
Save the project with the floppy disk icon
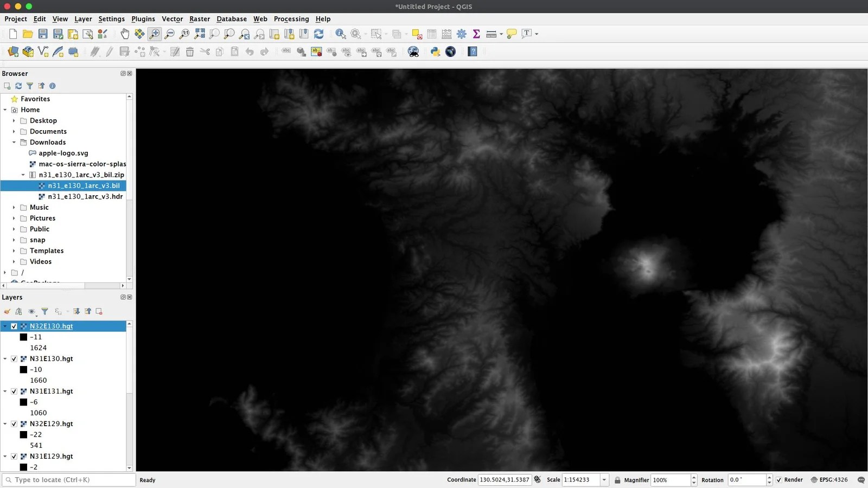(43, 34)
